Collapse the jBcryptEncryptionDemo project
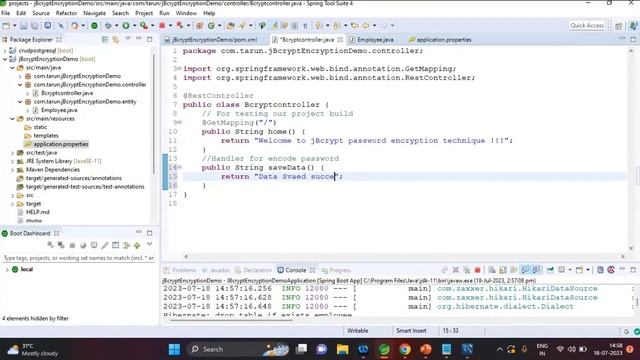 (5, 59)
